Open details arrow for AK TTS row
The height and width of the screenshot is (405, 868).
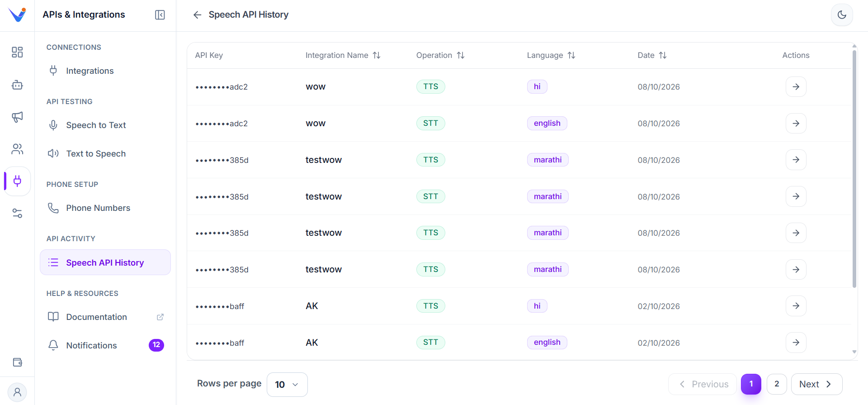[796, 306]
